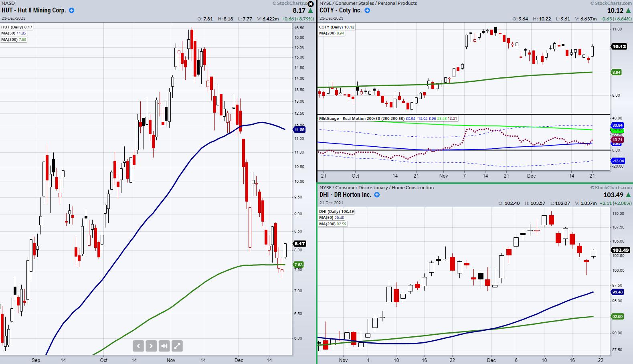Click the Oct label on COTY date axis
Screen dimensions: 633x364
coord(355,176)
